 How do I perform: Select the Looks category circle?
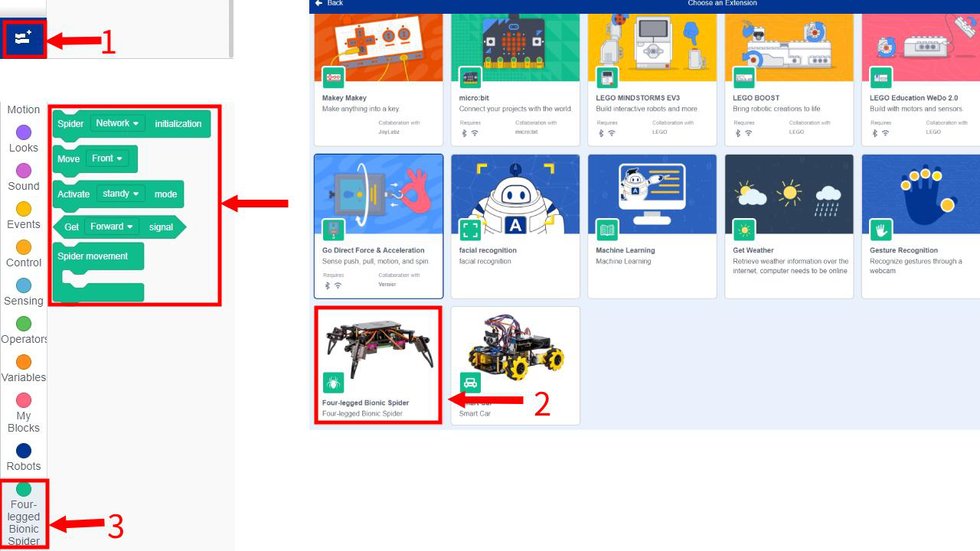pos(24,132)
